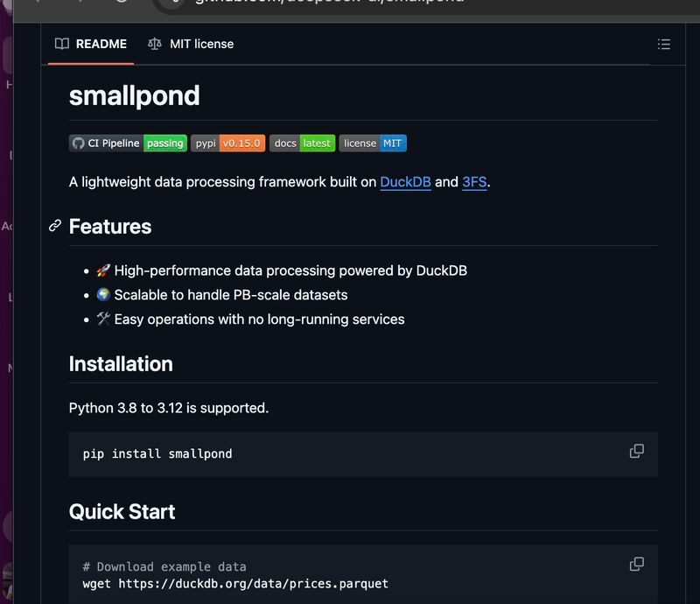Viewport: 700px width, 604px height.
Task: Copy the Download example data code block
Action: click(x=637, y=565)
